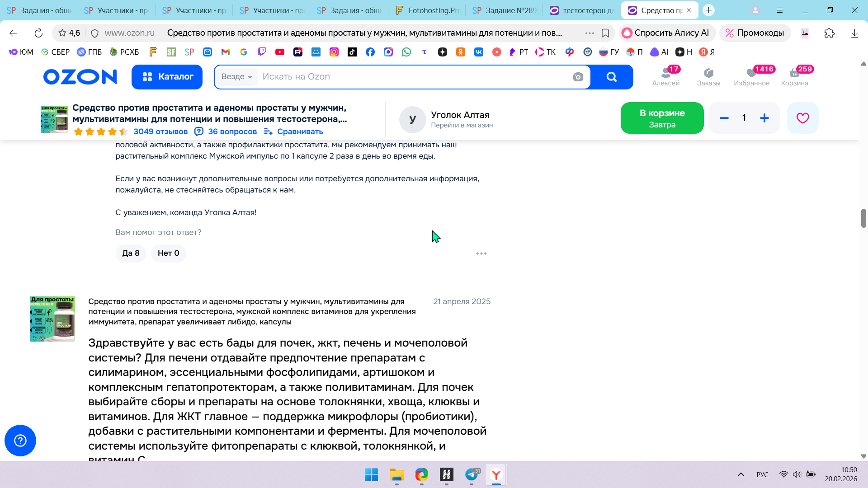Click the round help question button
868x488 pixels.
(20, 440)
